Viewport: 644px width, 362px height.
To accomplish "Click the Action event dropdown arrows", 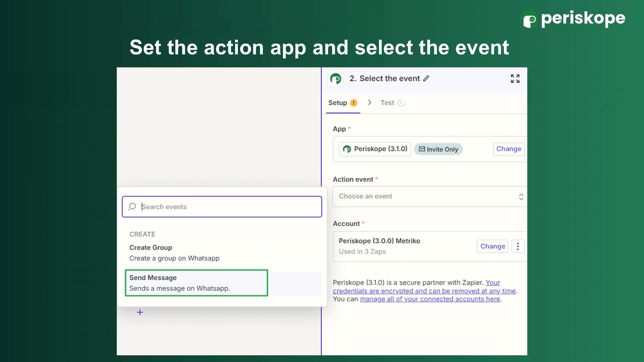I will coord(521,197).
